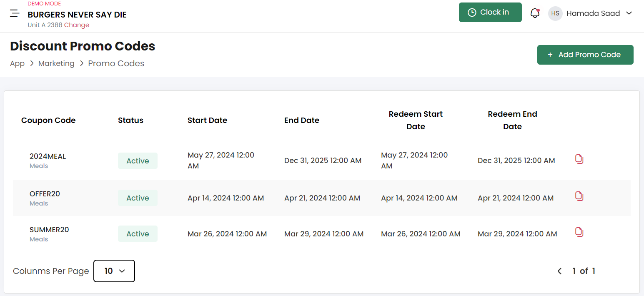The width and height of the screenshot is (644, 296).
Task: Sort by Coupon Code column header
Action: (x=48, y=120)
